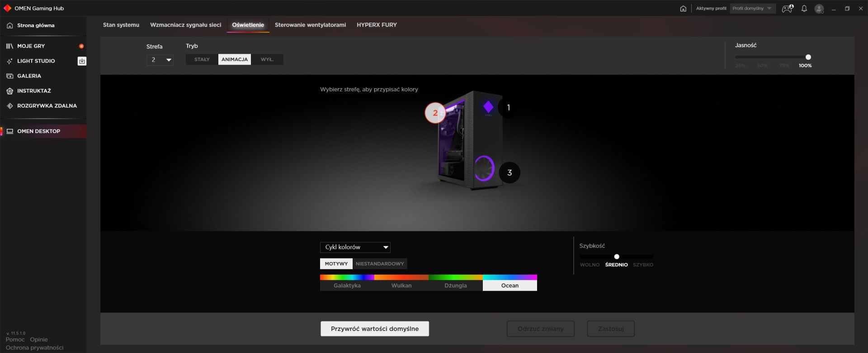Set animation speed to WOLNO

(x=590, y=265)
